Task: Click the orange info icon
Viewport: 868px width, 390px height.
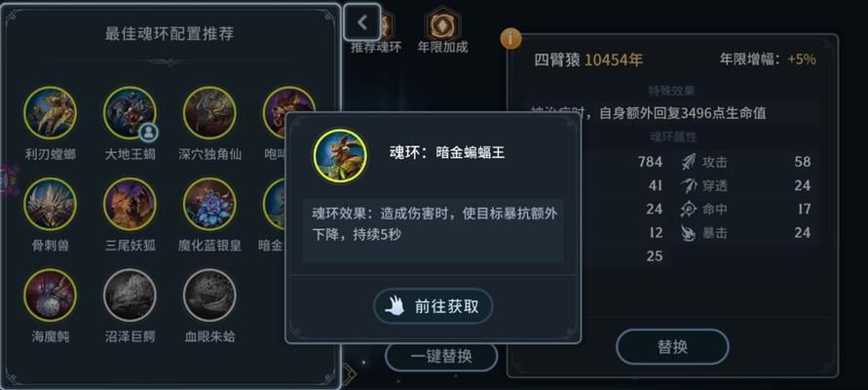Action: tap(510, 38)
